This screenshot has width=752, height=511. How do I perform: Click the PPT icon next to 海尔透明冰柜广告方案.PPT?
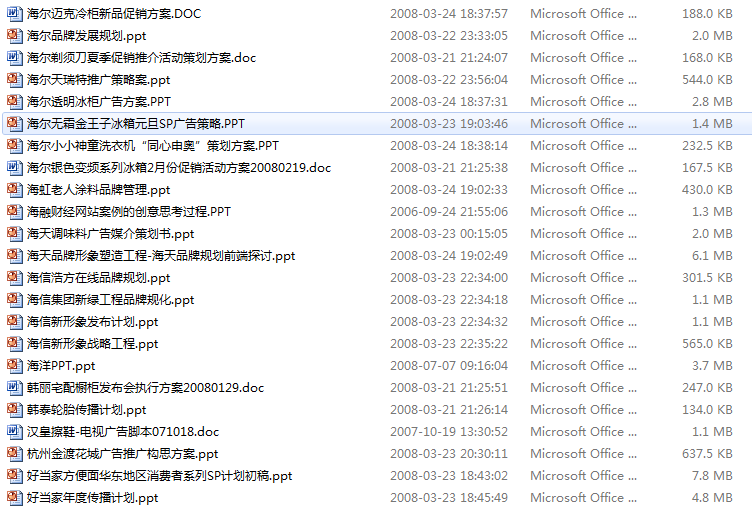14,102
